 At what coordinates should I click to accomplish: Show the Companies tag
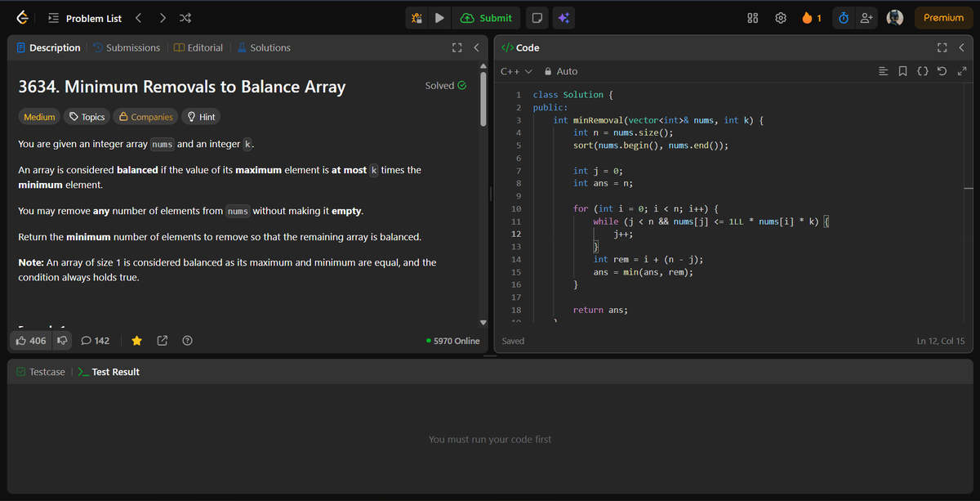point(146,117)
